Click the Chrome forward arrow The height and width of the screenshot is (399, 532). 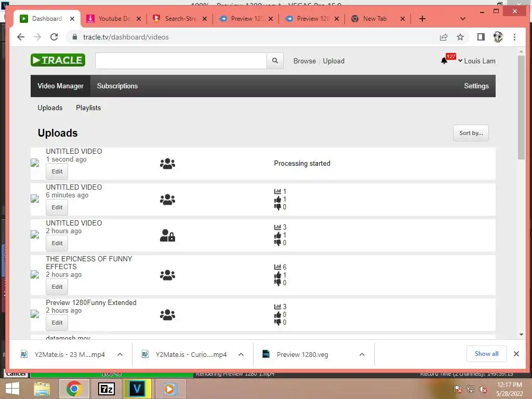tap(37, 37)
